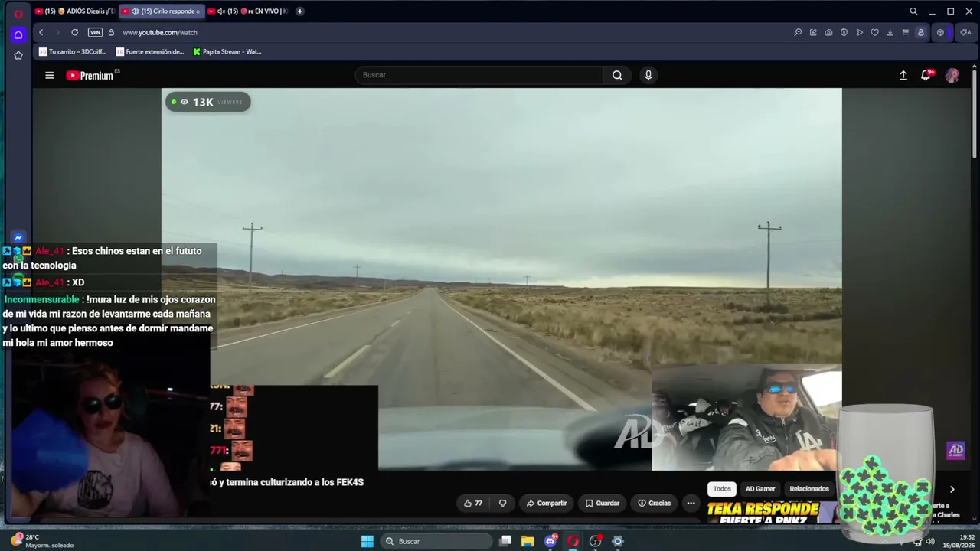The height and width of the screenshot is (551, 980).
Task: Open the YouTube account avatar menu
Action: (952, 75)
